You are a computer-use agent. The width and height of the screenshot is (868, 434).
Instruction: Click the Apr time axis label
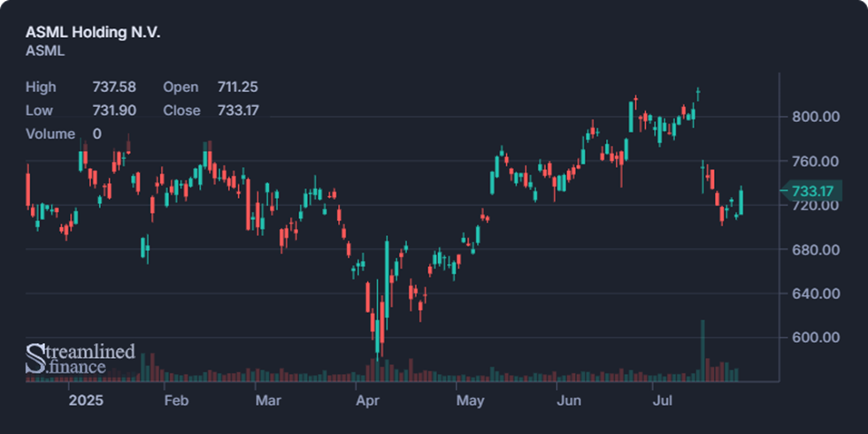[x=367, y=400]
